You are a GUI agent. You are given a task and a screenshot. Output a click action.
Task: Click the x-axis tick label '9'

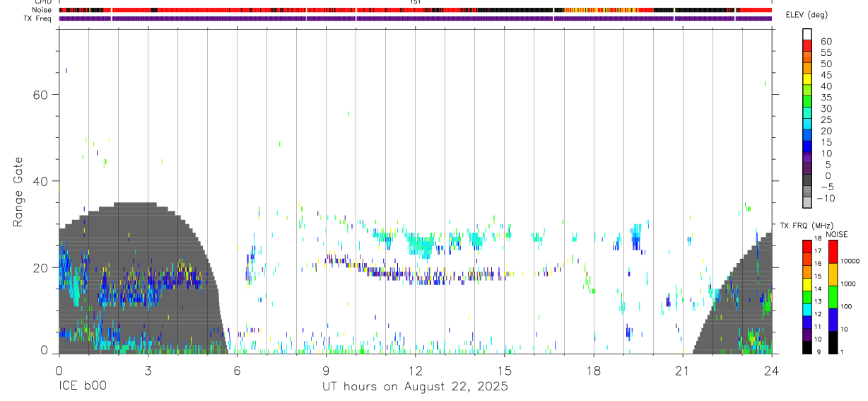pyautogui.click(x=326, y=371)
